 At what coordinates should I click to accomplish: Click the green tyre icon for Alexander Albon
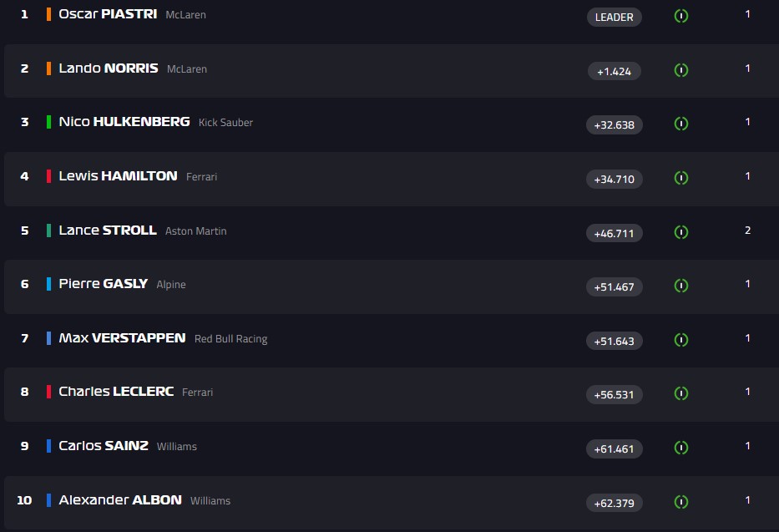681,502
